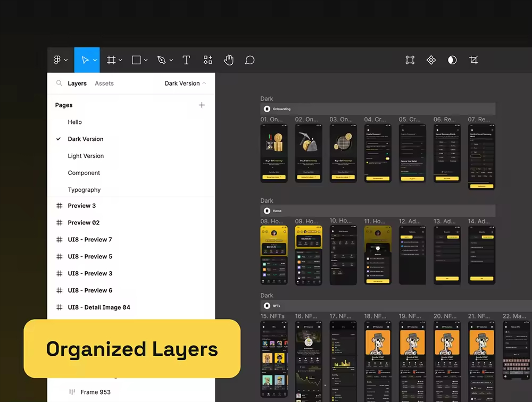
Task: Select the Move tool arrow
Action: 85,60
